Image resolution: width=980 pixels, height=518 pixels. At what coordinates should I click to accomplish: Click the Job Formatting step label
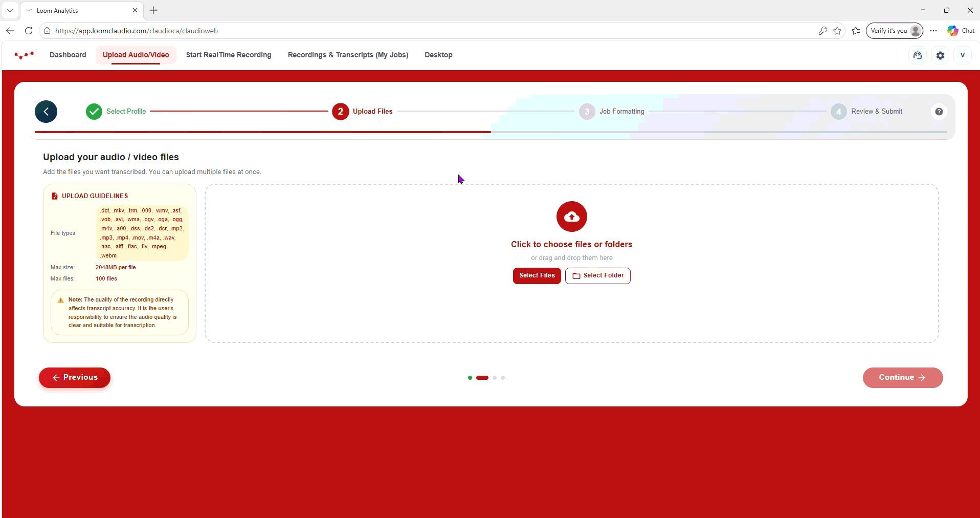[x=622, y=112]
